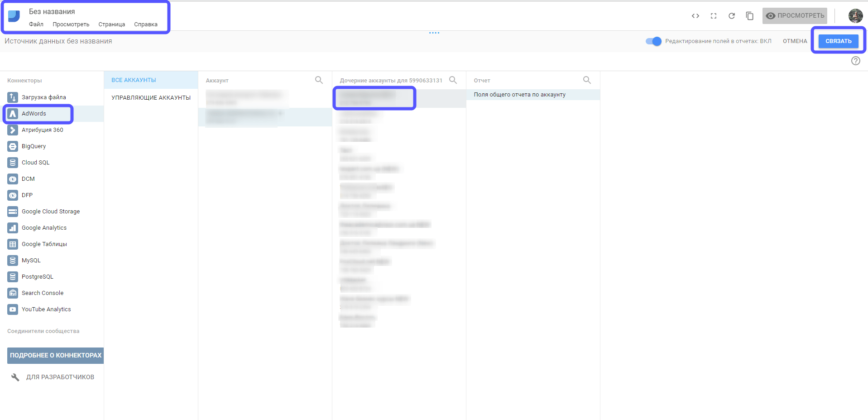Select Поля общего отчета по аккаунту
This screenshot has height=420, width=868.
[x=519, y=95]
